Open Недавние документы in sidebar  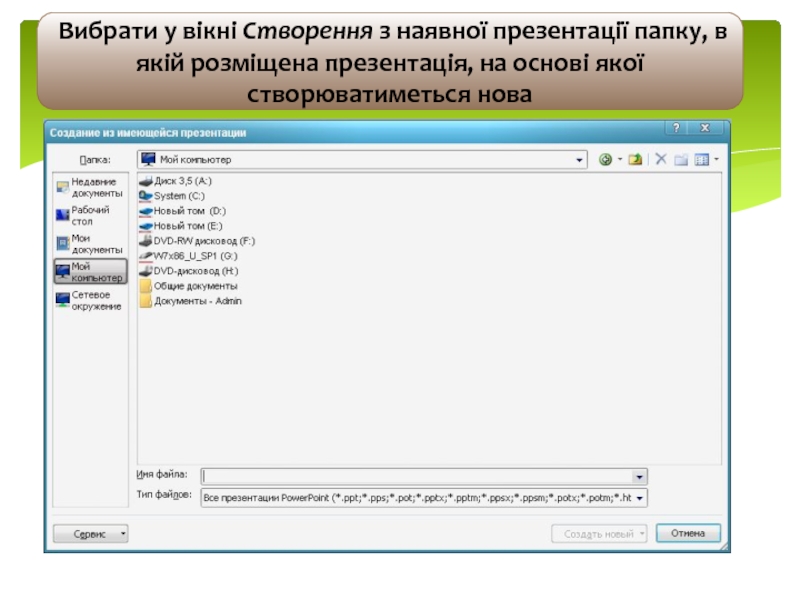tap(90, 188)
